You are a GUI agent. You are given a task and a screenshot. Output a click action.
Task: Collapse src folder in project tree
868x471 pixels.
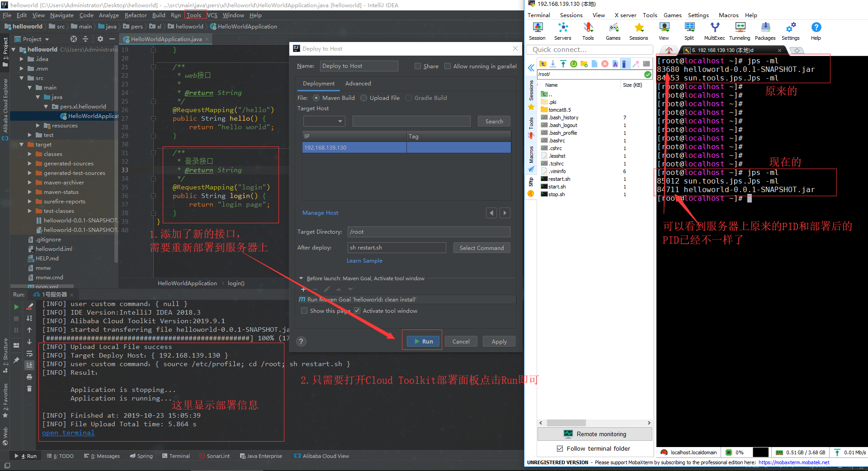[x=22, y=78]
